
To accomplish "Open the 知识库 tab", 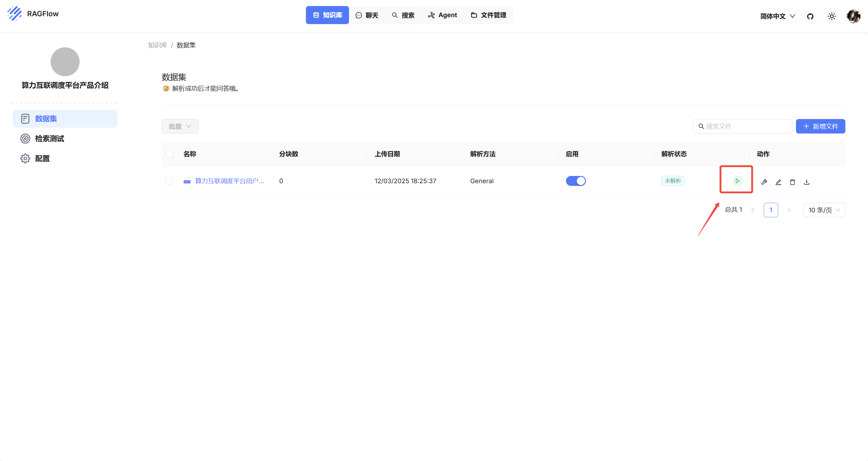I will coord(327,15).
